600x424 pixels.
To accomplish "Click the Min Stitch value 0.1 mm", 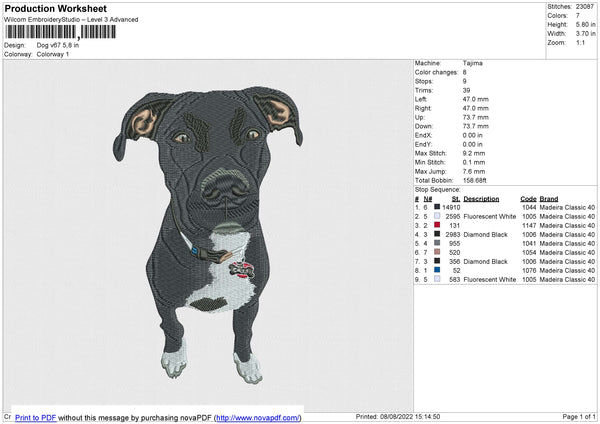I will (474, 162).
